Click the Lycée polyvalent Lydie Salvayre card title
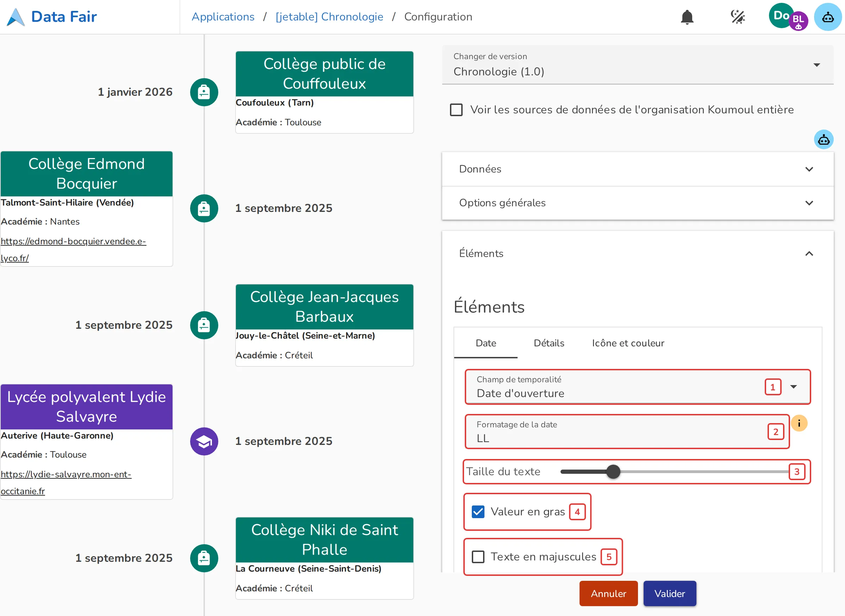 point(87,407)
